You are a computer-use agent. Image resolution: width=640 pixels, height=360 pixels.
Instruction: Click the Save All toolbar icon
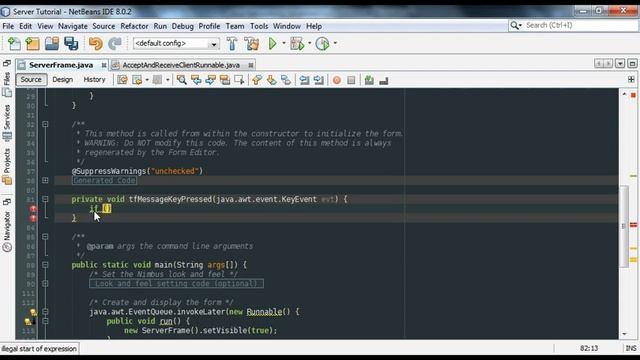[71, 43]
